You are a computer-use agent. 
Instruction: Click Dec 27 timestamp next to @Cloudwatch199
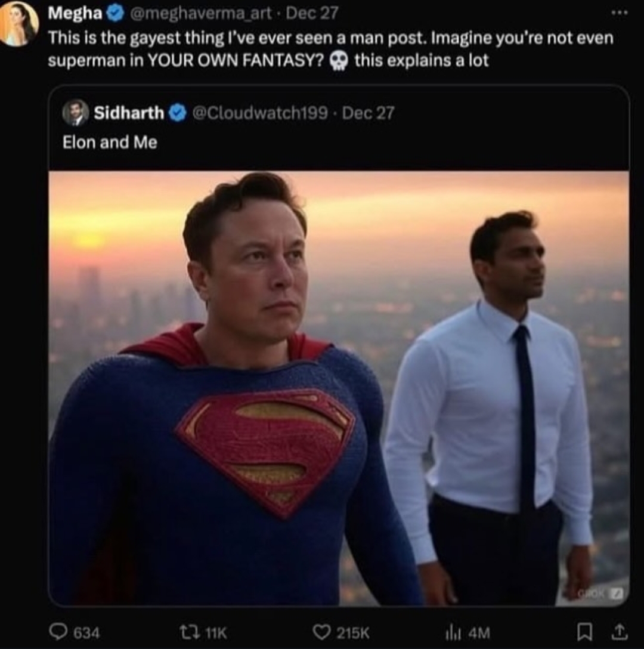(x=369, y=113)
